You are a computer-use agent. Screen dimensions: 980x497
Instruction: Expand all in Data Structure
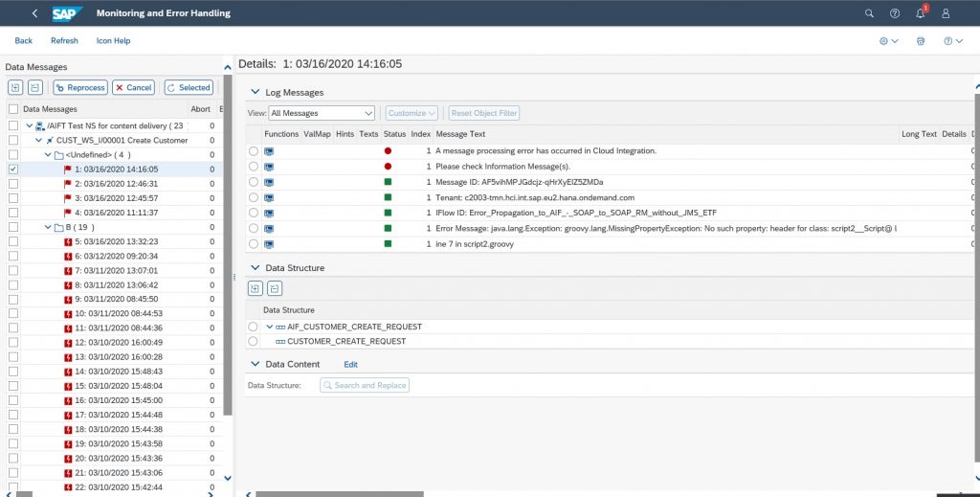click(x=255, y=288)
